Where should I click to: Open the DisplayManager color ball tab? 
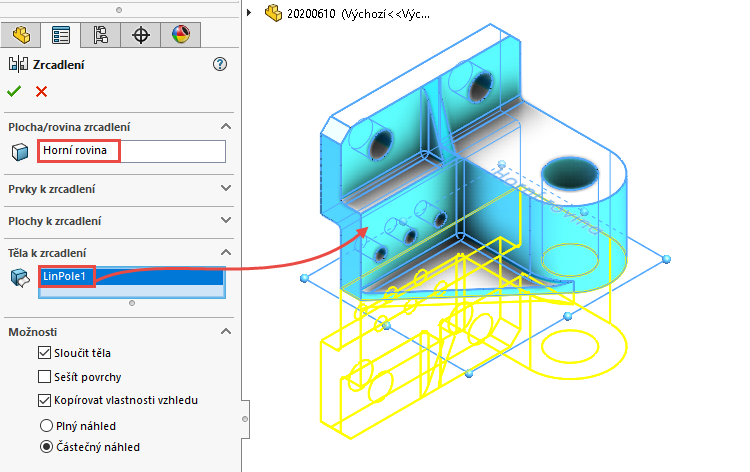pyautogui.click(x=181, y=35)
